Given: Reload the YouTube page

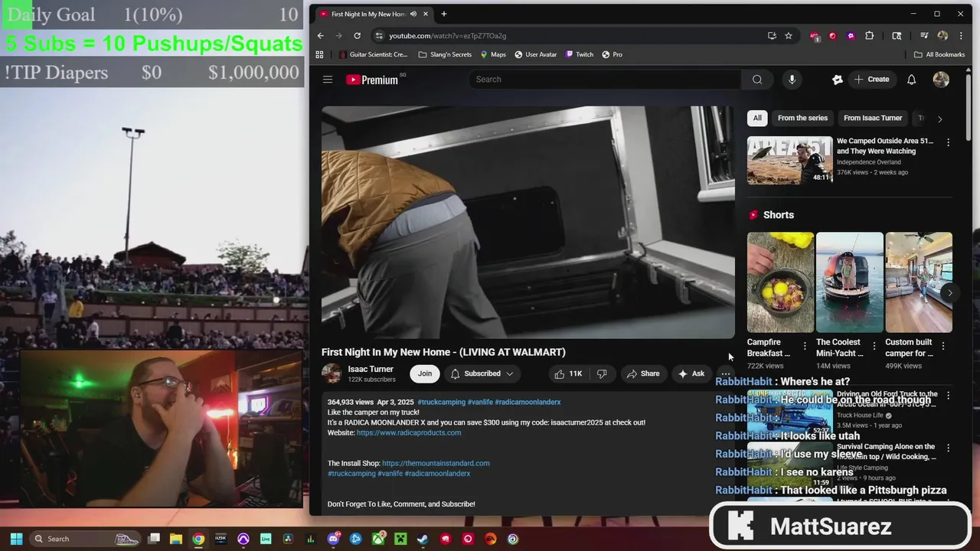Looking at the screenshot, I should [x=357, y=35].
